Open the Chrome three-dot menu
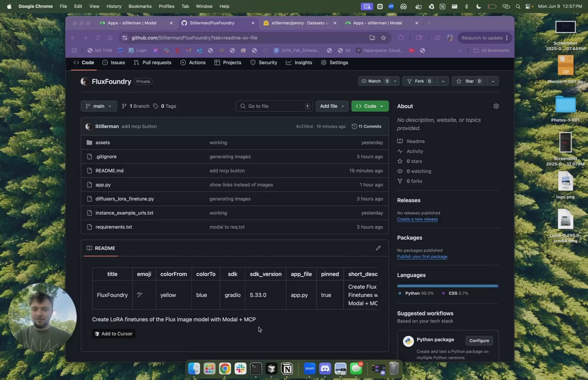The image size is (588, 380). 507,38
